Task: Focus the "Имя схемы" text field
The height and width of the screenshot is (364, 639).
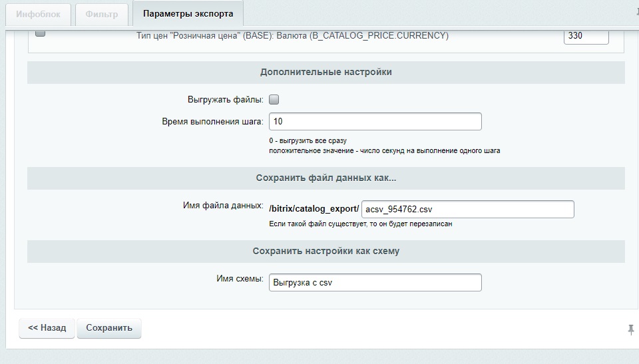Action: point(375,282)
